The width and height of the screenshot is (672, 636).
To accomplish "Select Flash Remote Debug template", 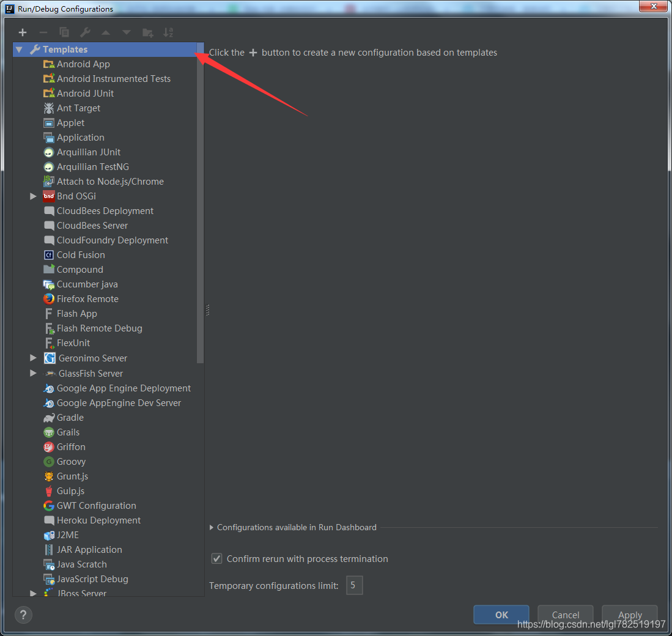I will coord(100,329).
